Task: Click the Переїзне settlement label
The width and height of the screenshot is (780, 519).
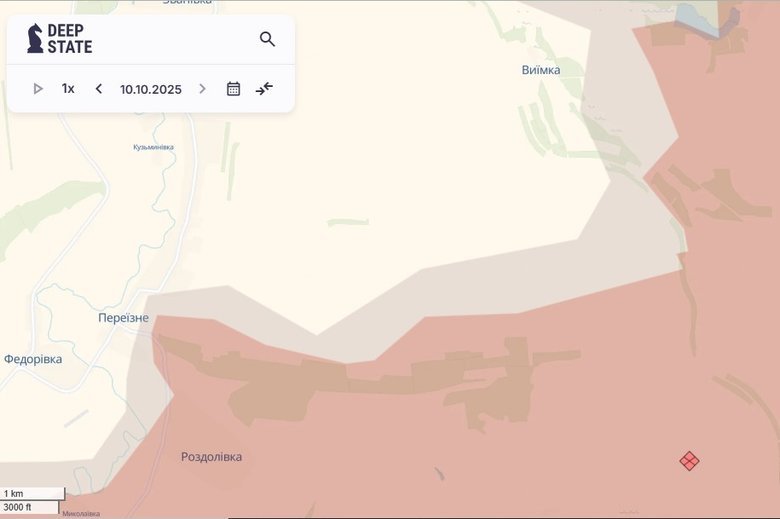Action: pos(123,318)
